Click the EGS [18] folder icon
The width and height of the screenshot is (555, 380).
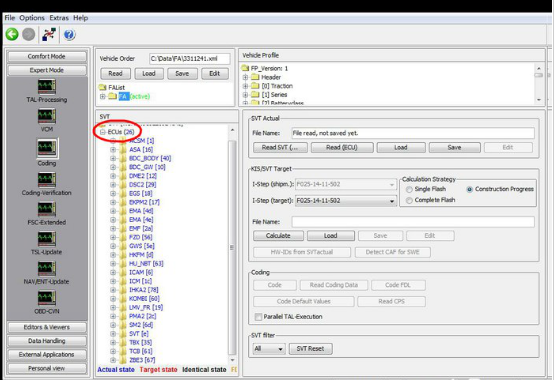click(x=123, y=194)
